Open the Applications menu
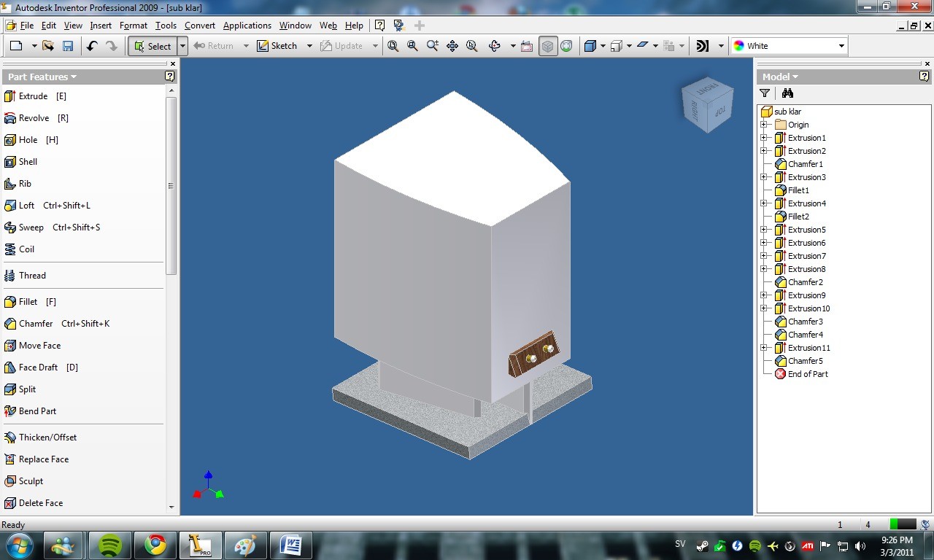This screenshot has height=560, width=934. 247,26
